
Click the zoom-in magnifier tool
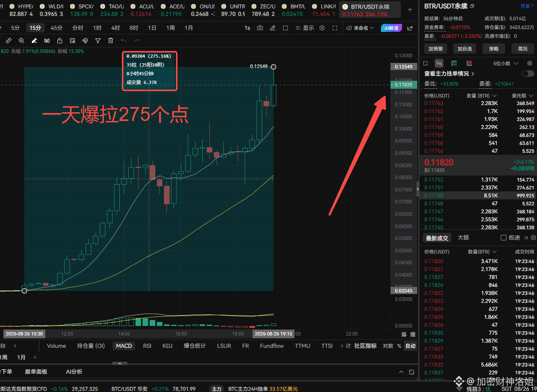coord(21,41)
